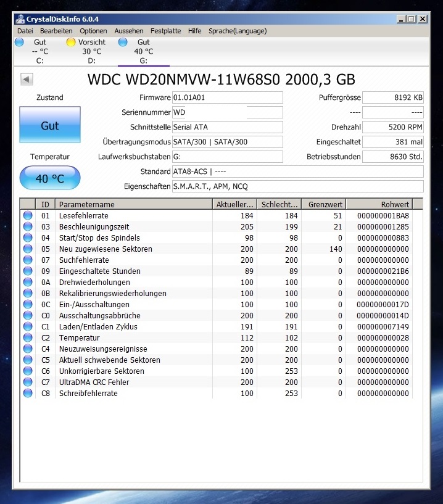
Task: Open the Festplatte menu
Action: tap(165, 31)
